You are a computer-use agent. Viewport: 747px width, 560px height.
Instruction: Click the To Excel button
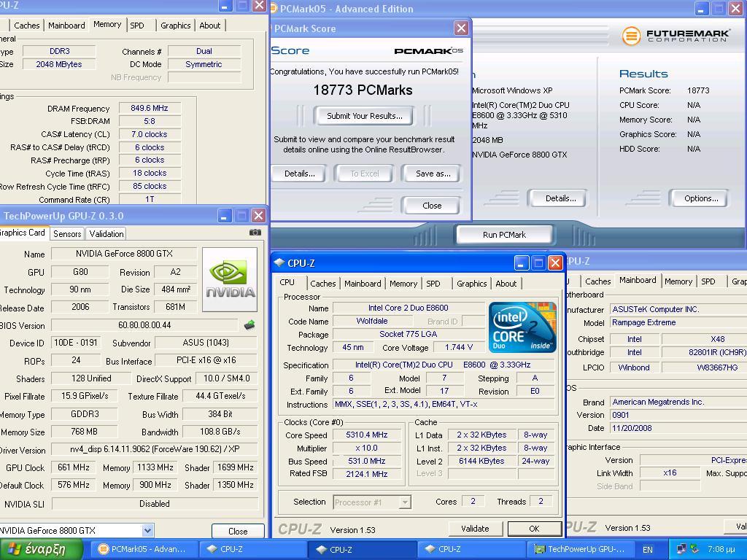(365, 174)
